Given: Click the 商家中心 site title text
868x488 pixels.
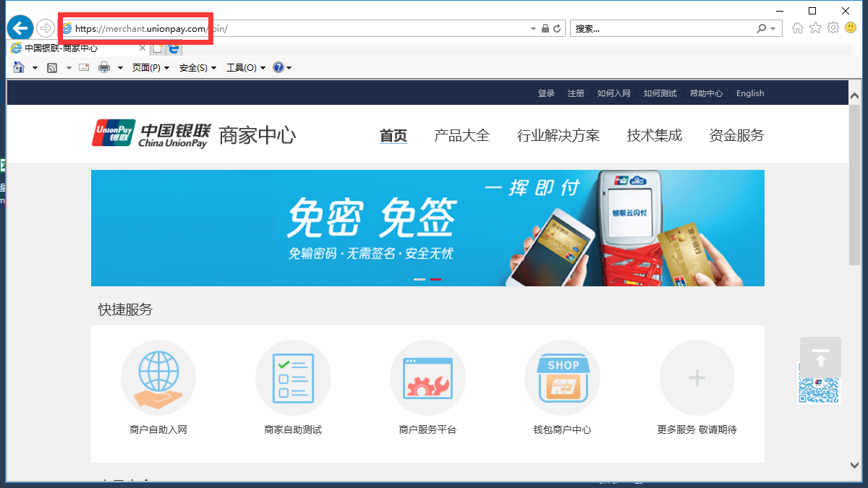Looking at the screenshot, I should tap(257, 135).
